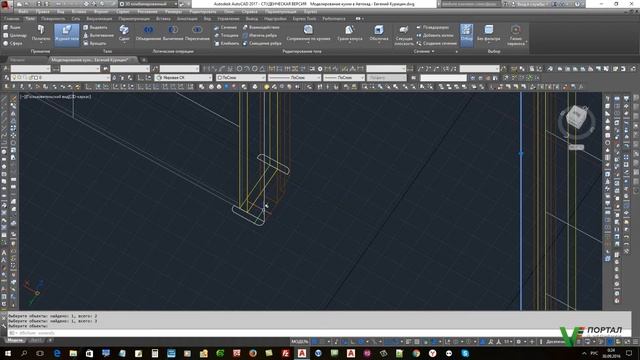Open Windows taskbar search

[24, 353]
